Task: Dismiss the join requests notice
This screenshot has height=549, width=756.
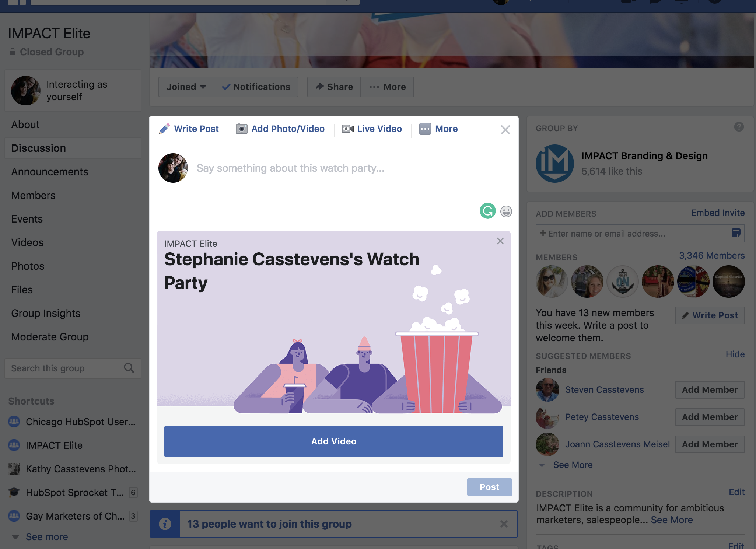Action: (504, 524)
